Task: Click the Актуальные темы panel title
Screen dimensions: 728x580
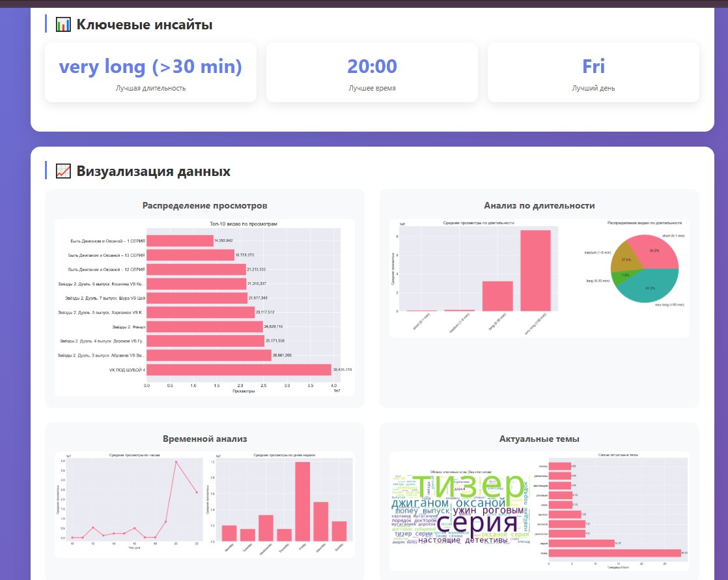Action: (539, 439)
